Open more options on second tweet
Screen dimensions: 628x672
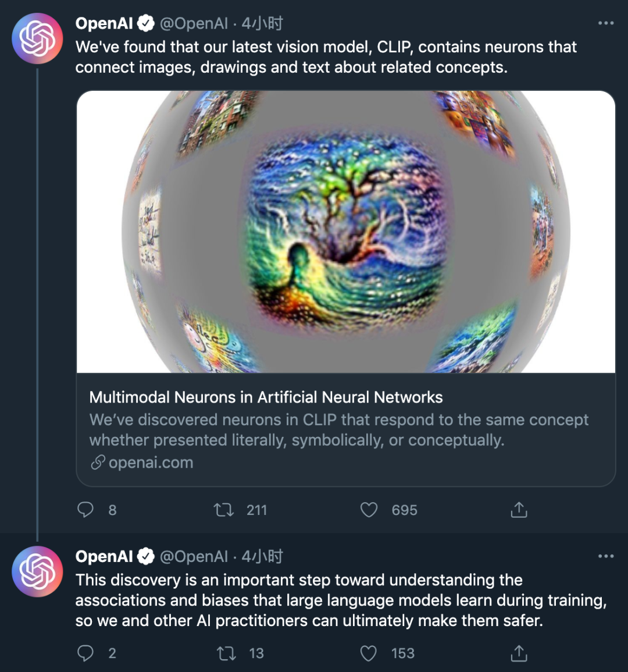tap(606, 556)
